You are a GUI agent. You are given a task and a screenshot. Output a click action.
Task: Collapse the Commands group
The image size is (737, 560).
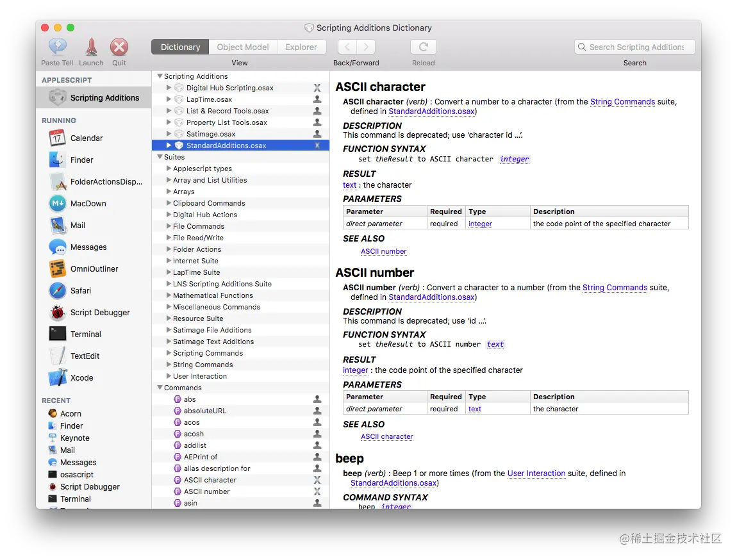[160, 388]
